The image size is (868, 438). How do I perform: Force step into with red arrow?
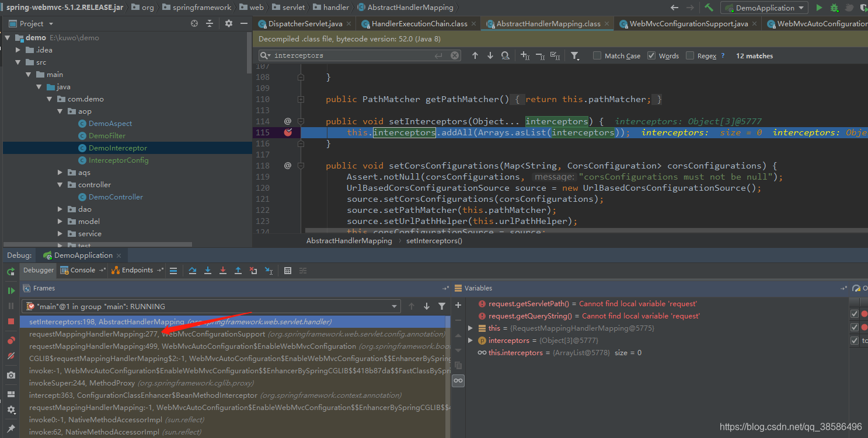pyautogui.click(x=223, y=271)
